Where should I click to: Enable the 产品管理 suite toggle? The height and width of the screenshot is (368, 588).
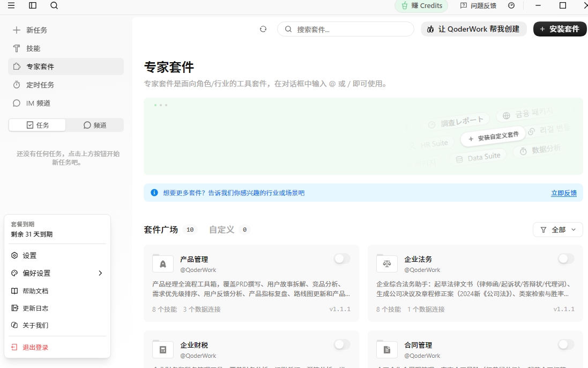(342, 259)
